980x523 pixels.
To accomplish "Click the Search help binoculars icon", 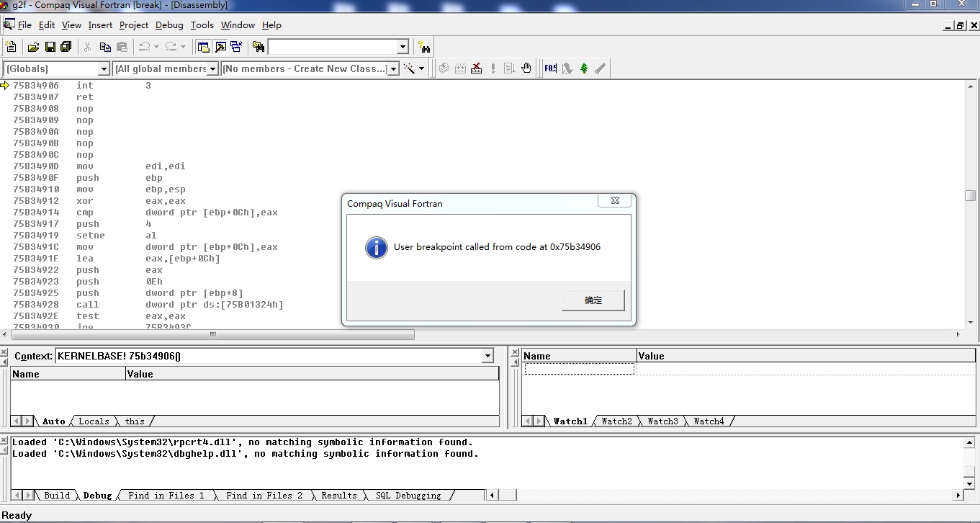I will [x=424, y=48].
